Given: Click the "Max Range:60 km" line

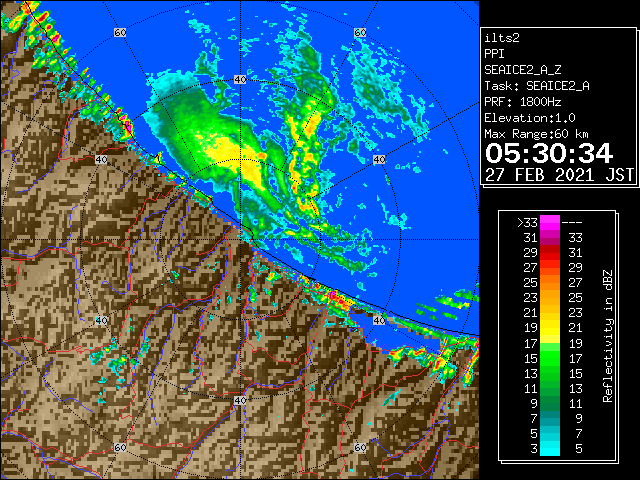Looking at the screenshot, I should [x=537, y=134].
